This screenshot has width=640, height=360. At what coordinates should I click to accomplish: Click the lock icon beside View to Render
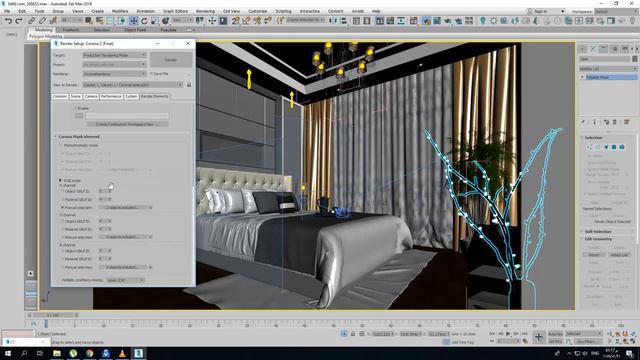pos(189,85)
